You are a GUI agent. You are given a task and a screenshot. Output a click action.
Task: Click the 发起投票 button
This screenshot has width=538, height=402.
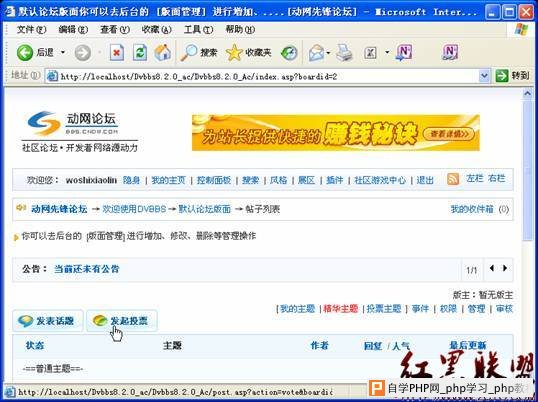pos(122,321)
